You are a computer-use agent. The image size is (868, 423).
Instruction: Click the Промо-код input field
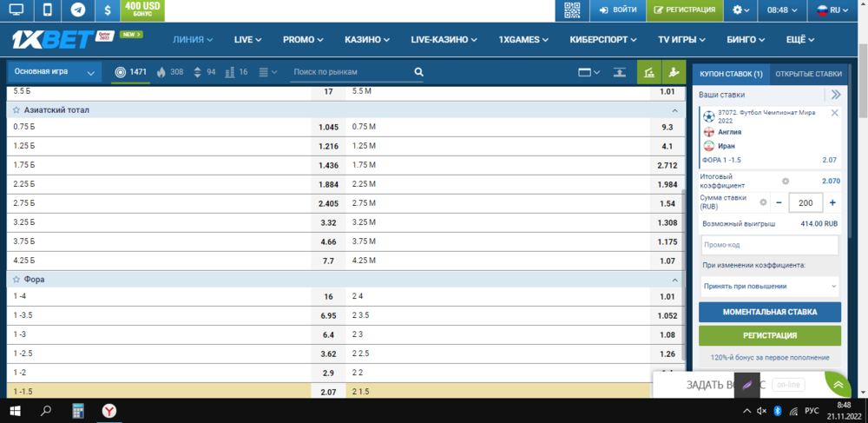pyautogui.click(x=769, y=245)
